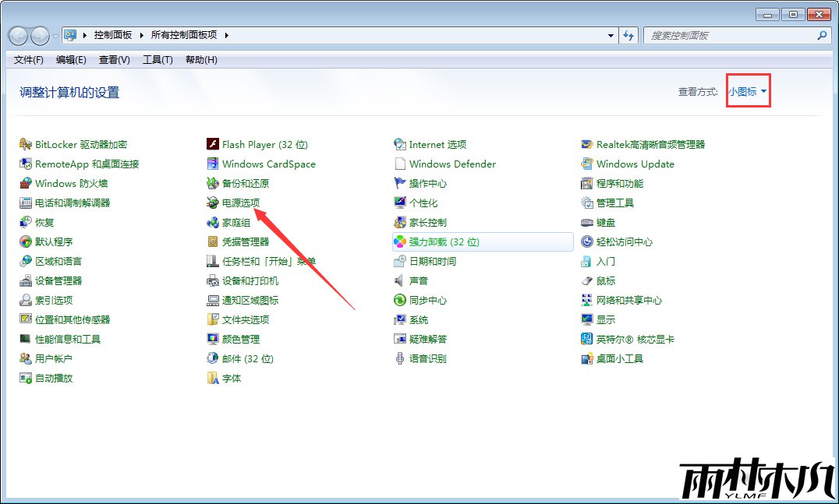Expand the recent pages arrow beside navigation buttons
The height and width of the screenshot is (504, 839).
[x=55, y=36]
